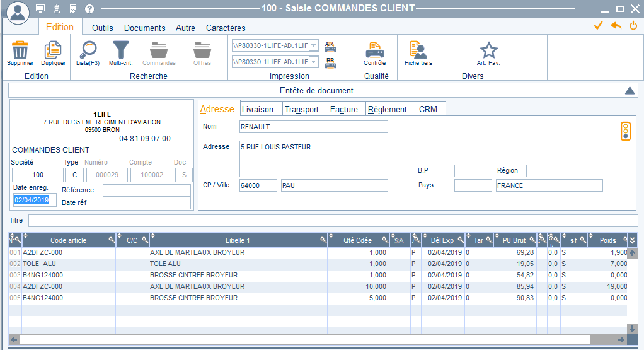Switch to the Règlement tab

tap(391, 109)
